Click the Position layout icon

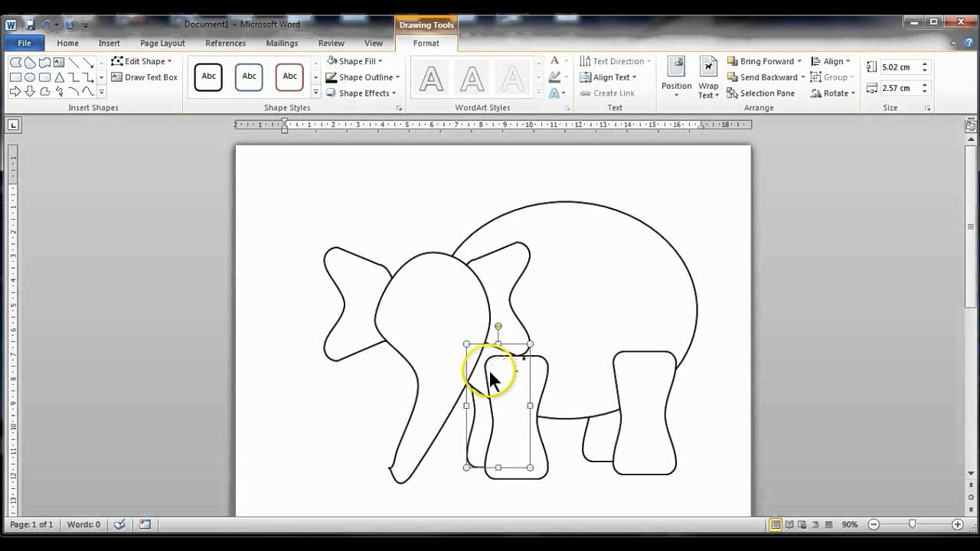click(676, 76)
